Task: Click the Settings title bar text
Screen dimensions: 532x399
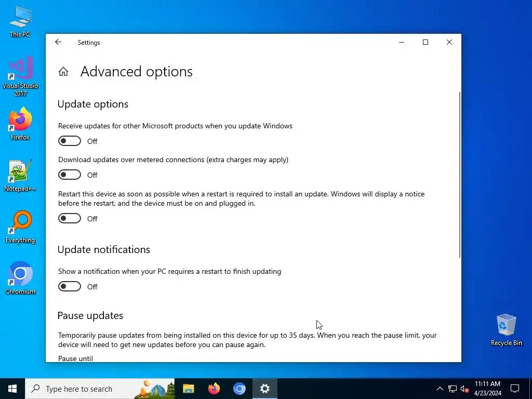Action: point(89,43)
